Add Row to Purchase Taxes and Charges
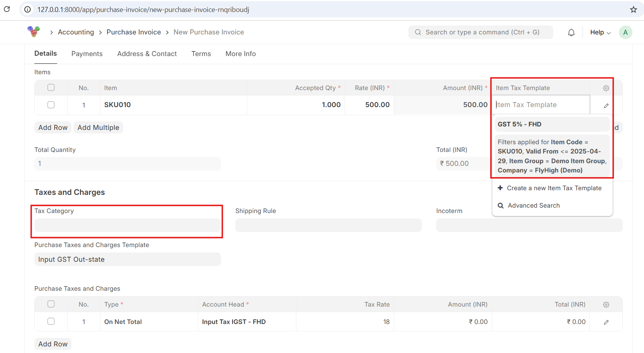Screen dimensions: 644x353 (53, 344)
